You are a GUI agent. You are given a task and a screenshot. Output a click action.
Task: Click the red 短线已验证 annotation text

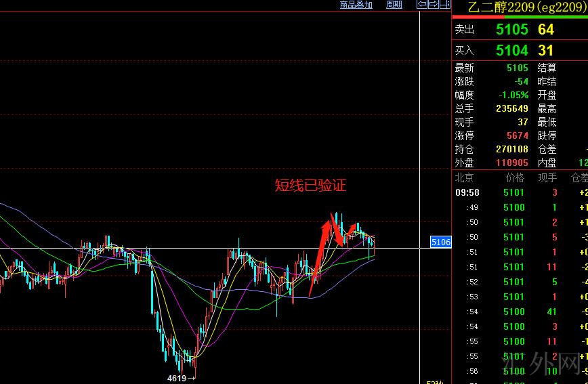[310, 186]
